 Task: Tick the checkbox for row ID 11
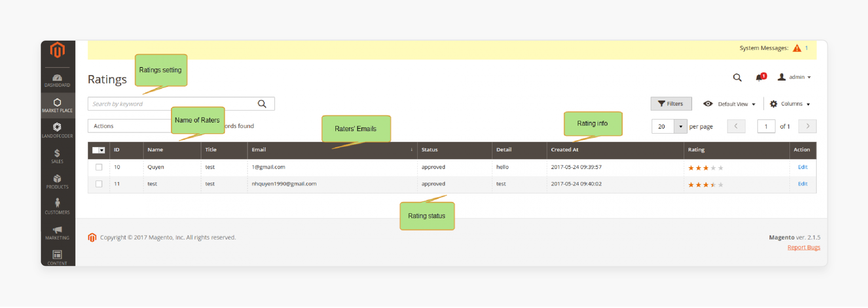99,184
